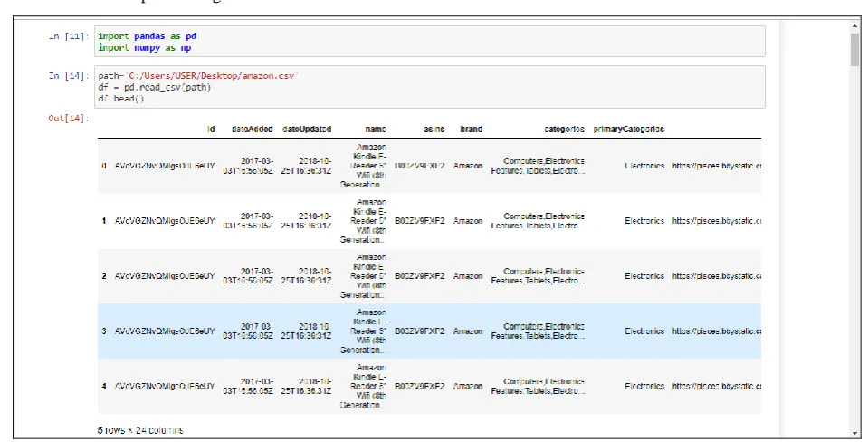Click the B00ZV9PXP2 asins cell in row 4
Viewport: 868px width, 442px height.
tap(420, 386)
